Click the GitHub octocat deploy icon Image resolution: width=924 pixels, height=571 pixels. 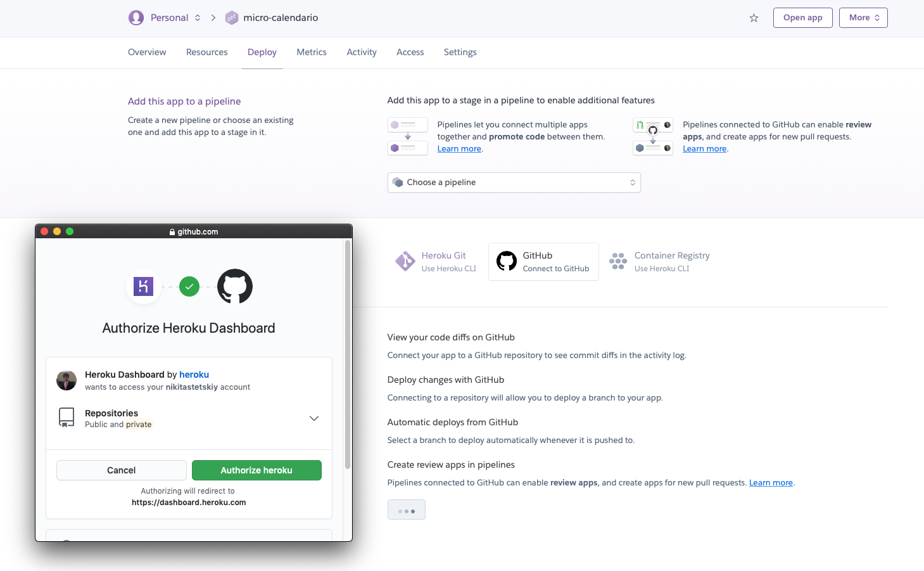click(x=507, y=261)
